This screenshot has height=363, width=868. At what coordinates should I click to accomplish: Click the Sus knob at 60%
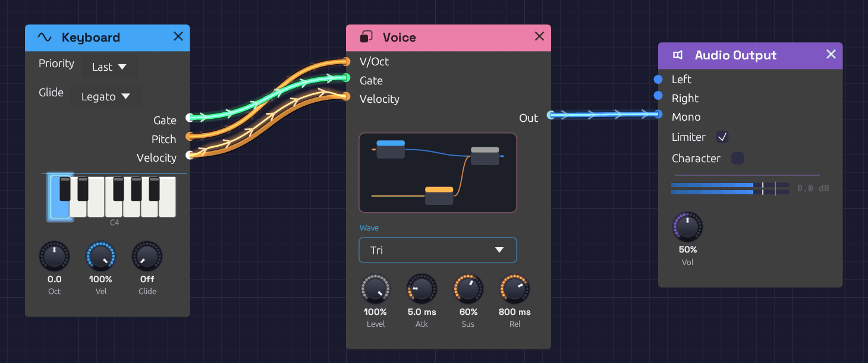coord(468,289)
